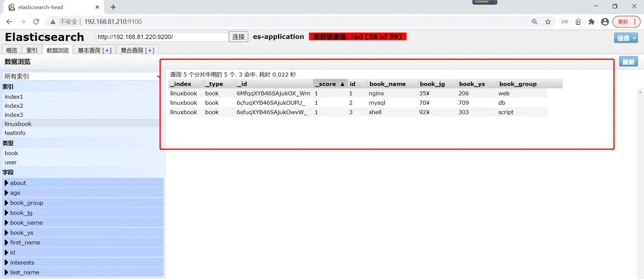Viewport: 644px width, 279px height.
Task: Click the 200 status extension icon
Action: 564,22
